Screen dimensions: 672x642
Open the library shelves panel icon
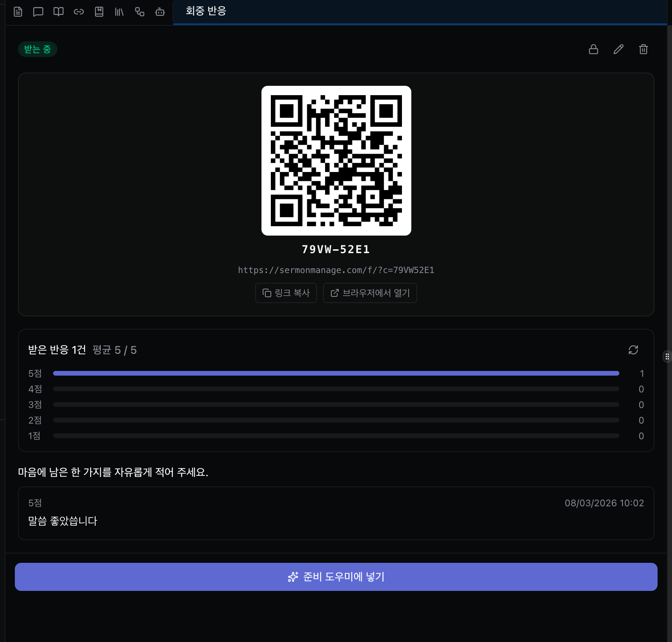pos(119,12)
